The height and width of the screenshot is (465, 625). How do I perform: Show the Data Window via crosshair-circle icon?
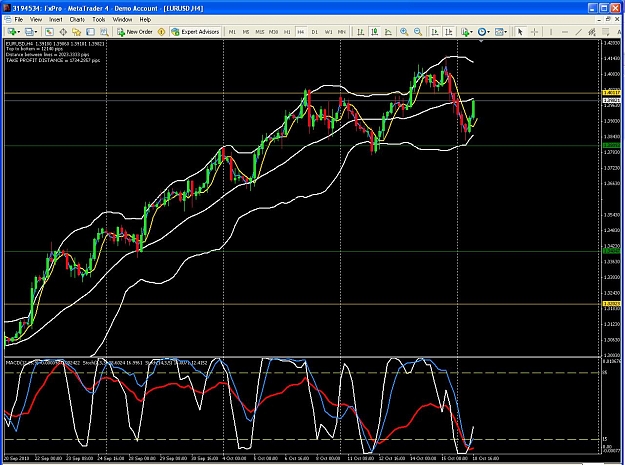click(63, 32)
